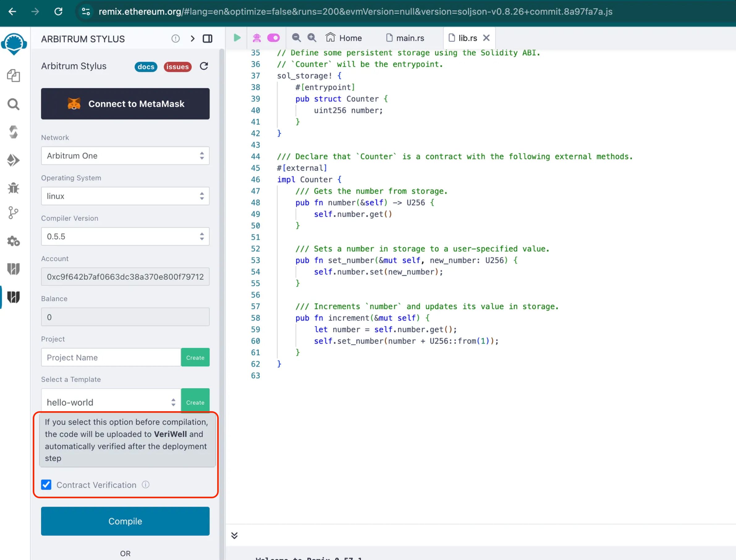Close the lib.rs tab

point(486,38)
